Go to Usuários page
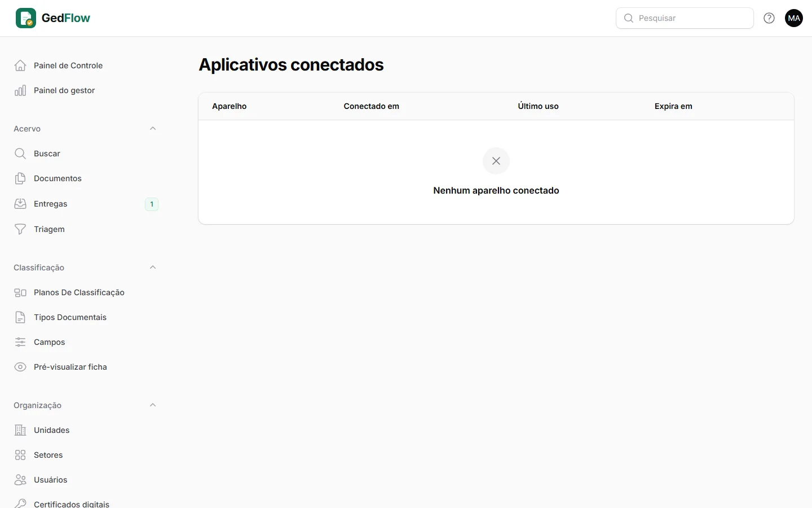 pos(86,480)
